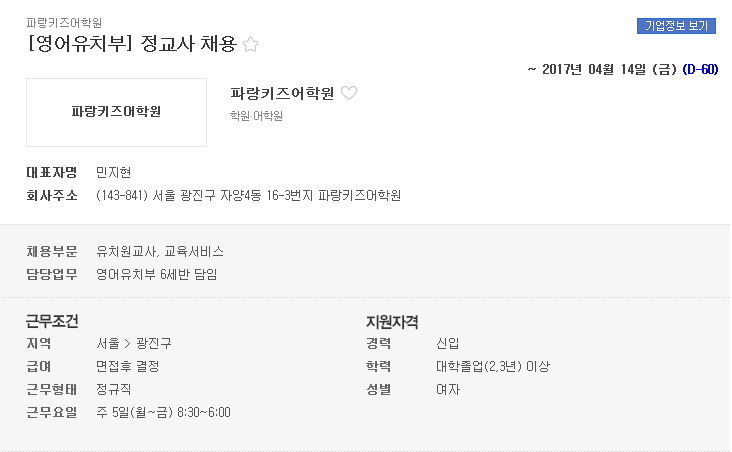Select the 서울 > 광진구 region value
732x452 pixels.
pyautogui.click(x=134, y=343)
